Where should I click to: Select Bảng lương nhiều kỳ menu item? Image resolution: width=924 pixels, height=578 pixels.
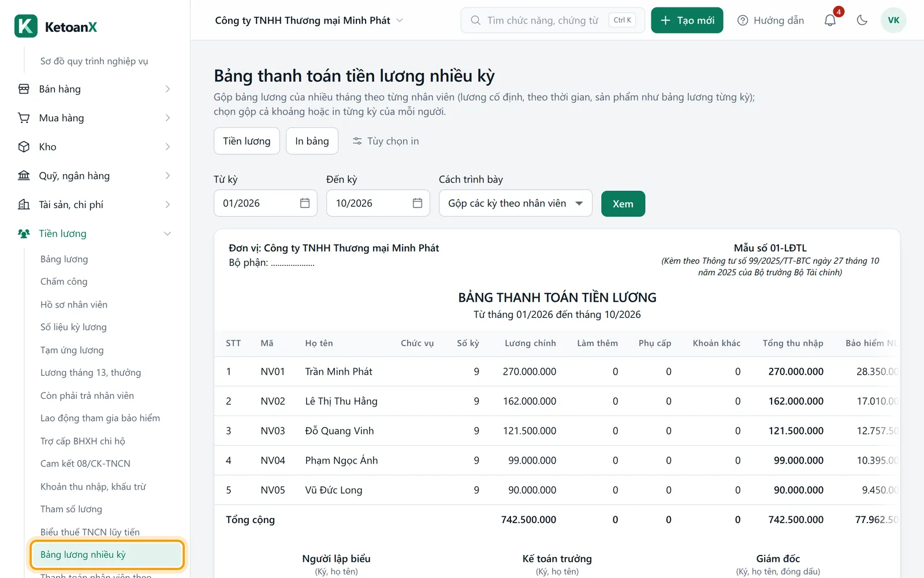coord(107,554)
